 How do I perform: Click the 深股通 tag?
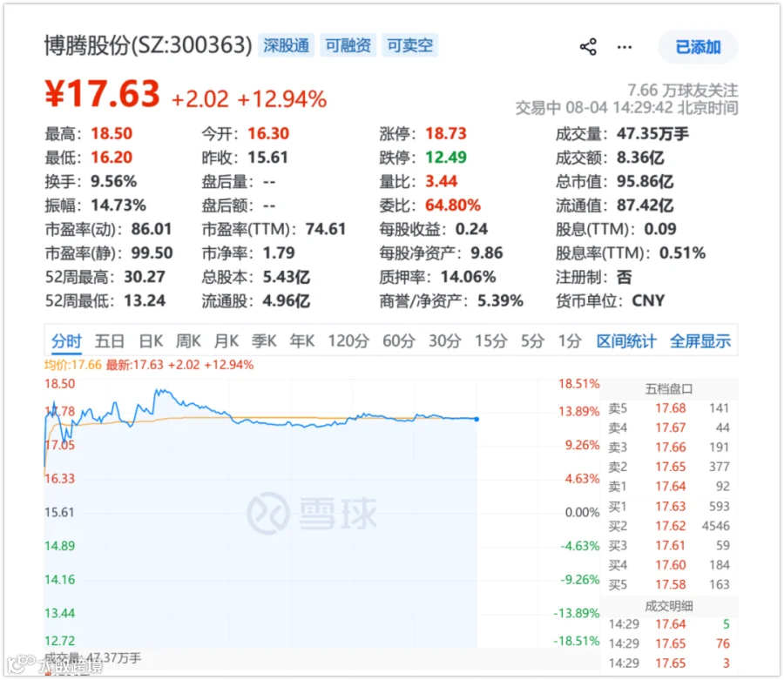pos(286,45)
